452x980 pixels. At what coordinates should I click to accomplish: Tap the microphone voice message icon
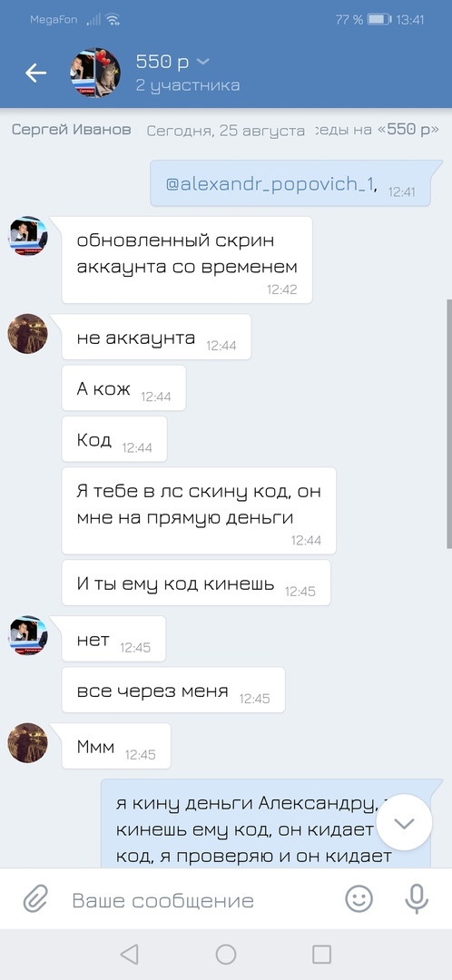coord(416,899)
